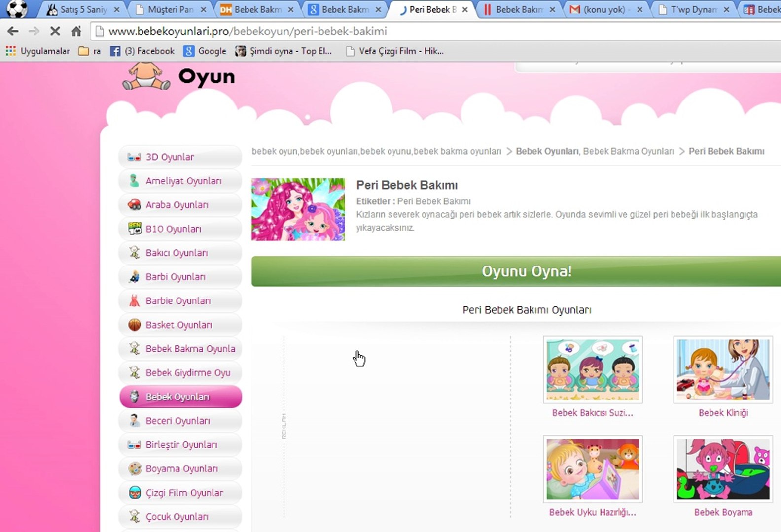Open the 'Şimdi oyna - Top El...' bookmark

[x=284, y=51]
